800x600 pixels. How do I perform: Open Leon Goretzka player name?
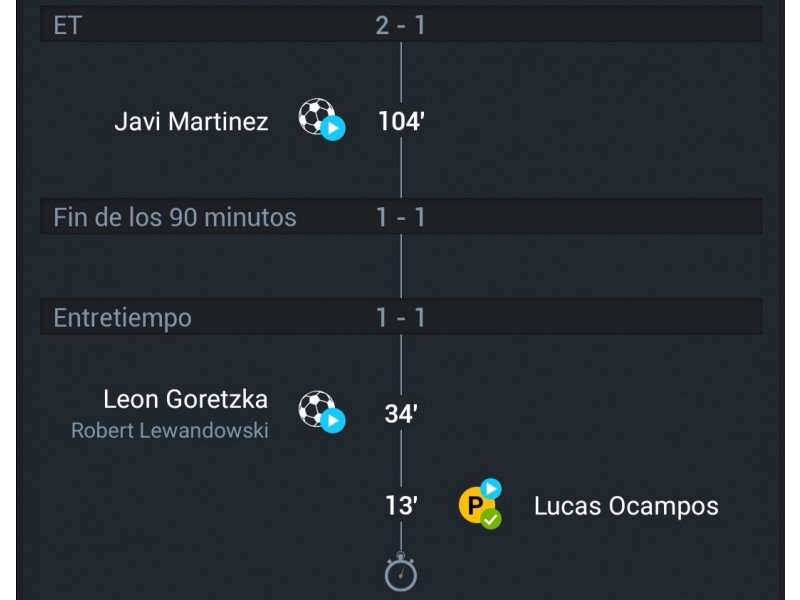pyautogui.click(x=186, y=399)
